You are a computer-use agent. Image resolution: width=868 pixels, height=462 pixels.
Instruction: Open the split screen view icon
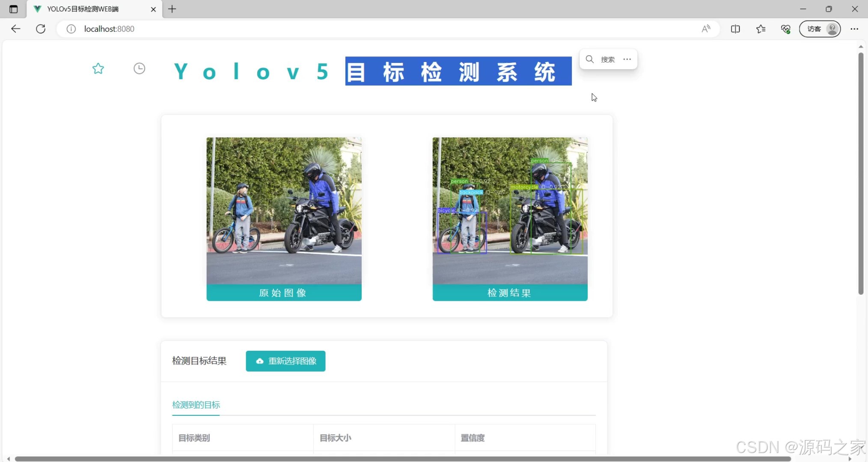pos(735,29)
